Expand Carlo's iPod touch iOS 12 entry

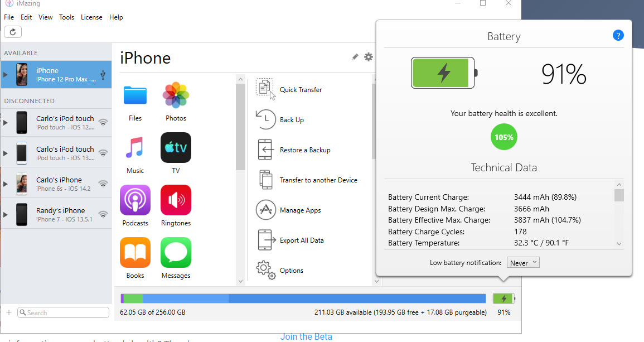coord(6,123)
